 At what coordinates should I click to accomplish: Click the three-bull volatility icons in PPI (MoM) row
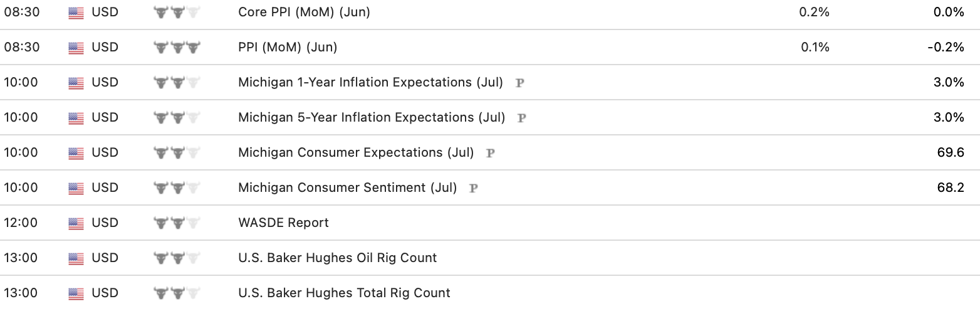(x=177, y=47)
